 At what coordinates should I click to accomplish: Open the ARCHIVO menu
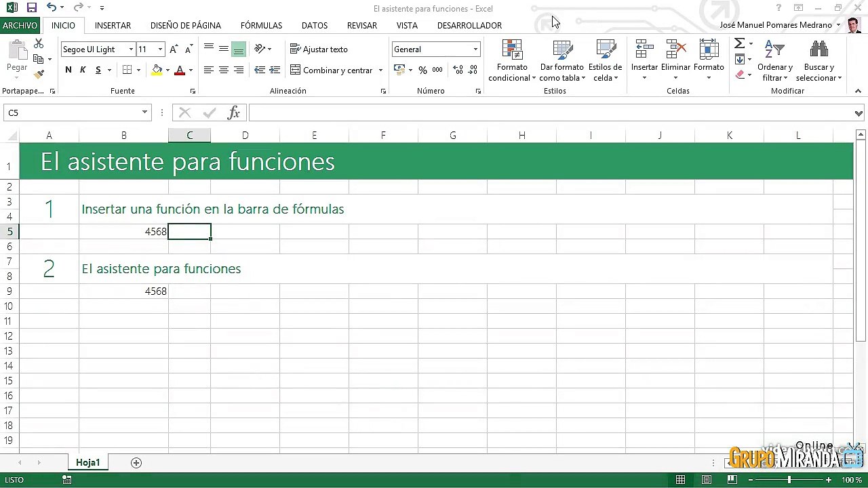[x=20, y=25]
